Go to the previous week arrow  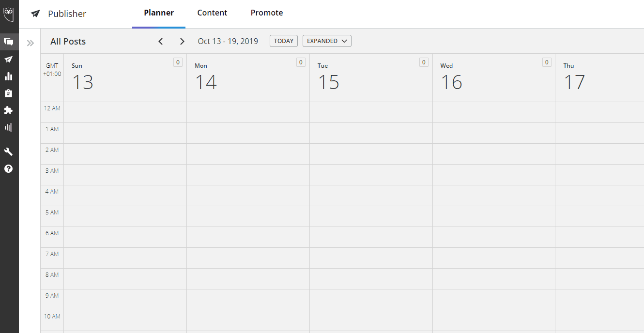click(161, 42)
